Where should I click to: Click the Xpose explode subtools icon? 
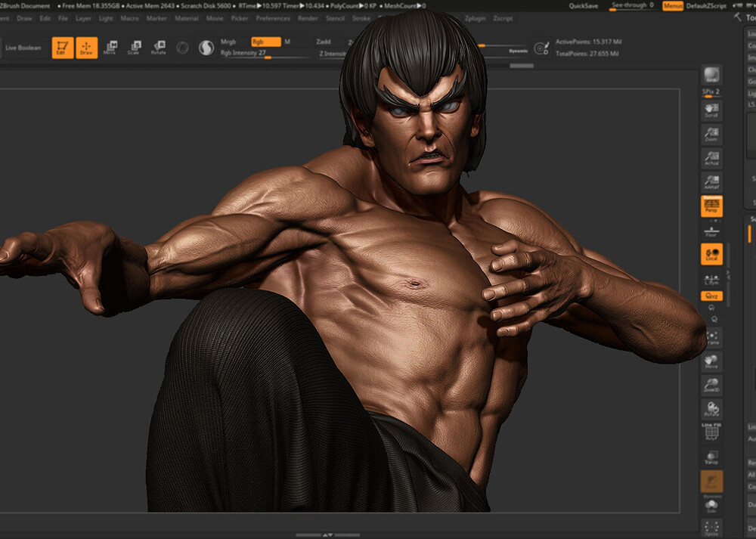point(711,529)
